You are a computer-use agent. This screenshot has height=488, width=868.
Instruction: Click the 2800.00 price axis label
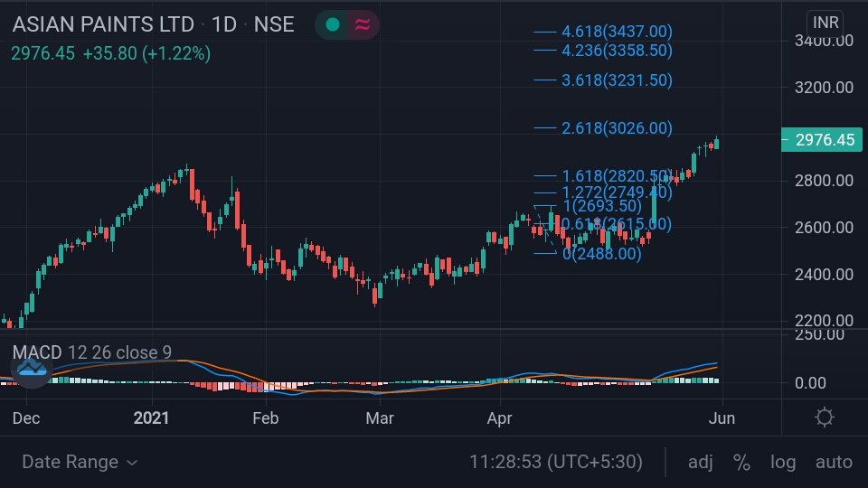(824, 180)
